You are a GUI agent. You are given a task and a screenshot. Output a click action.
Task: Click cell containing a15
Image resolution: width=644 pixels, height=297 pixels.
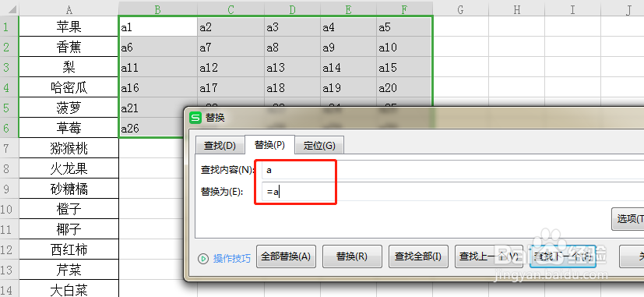405,67
